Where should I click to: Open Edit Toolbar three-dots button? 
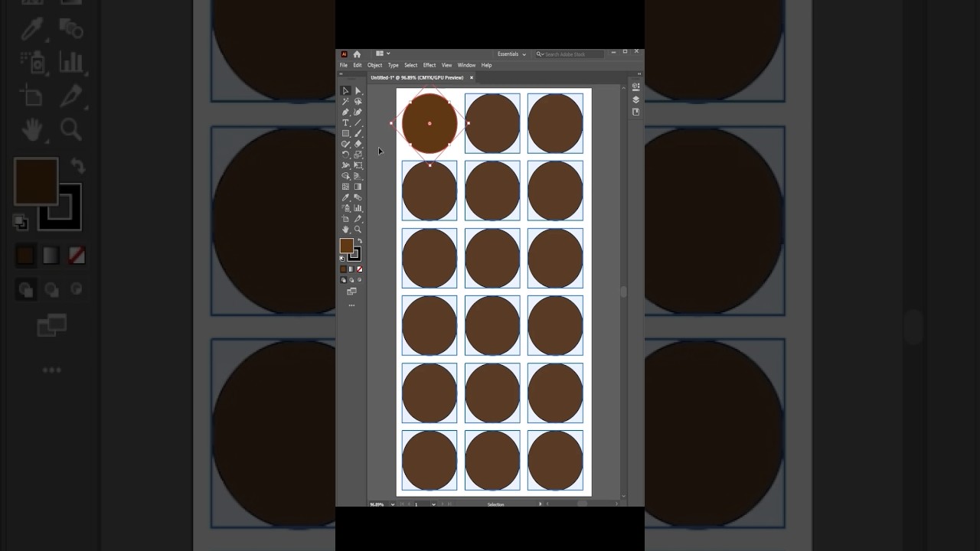click(351, 305)
